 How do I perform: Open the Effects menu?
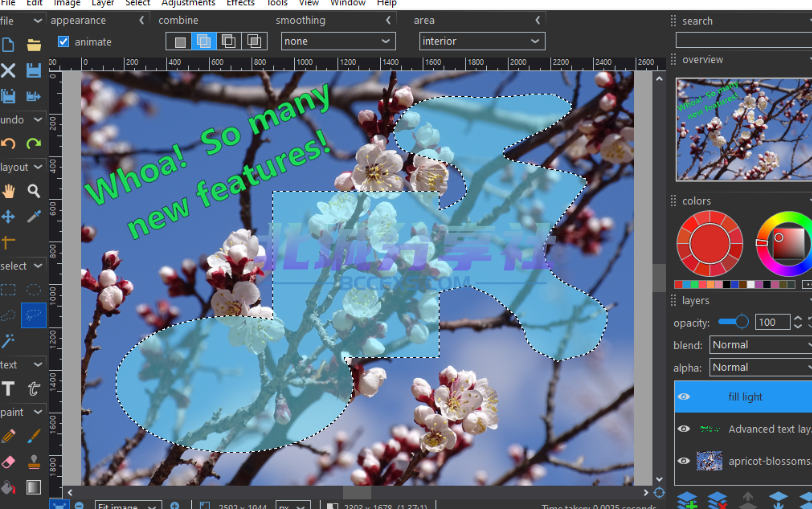(x=240, y=3)
